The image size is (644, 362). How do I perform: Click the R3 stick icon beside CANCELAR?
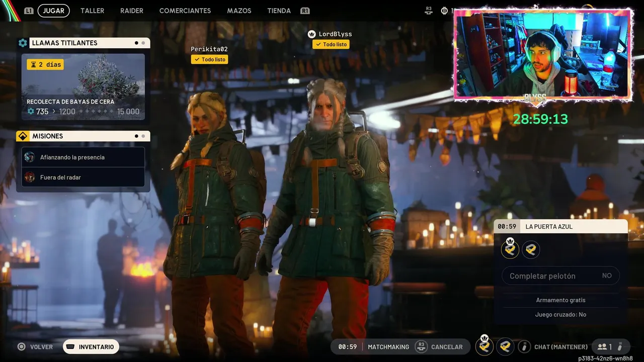[421, 346]
